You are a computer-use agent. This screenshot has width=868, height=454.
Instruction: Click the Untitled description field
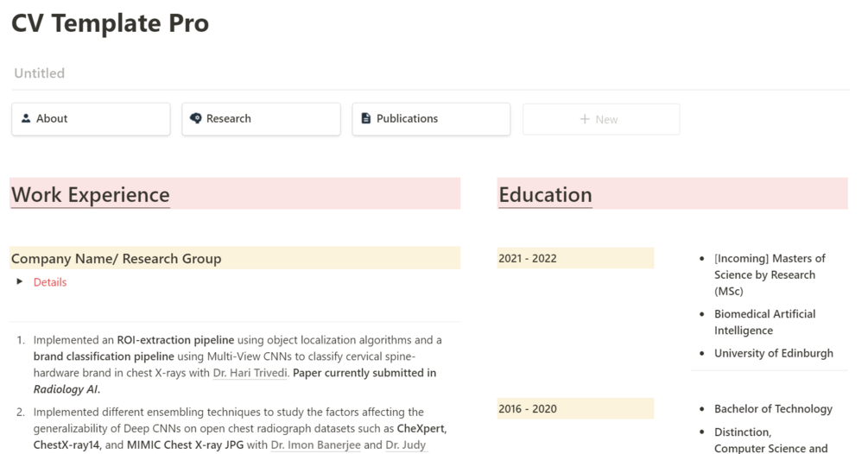click(40, 73)
